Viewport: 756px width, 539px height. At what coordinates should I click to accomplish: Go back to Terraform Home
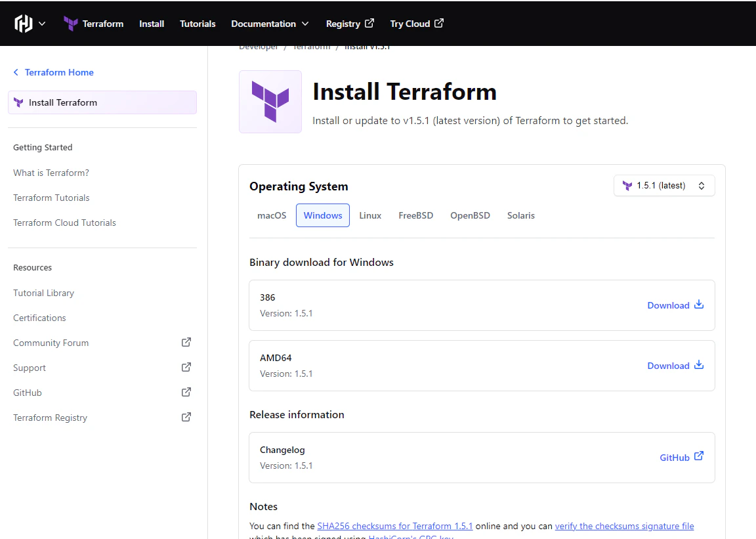coord(54,72)
